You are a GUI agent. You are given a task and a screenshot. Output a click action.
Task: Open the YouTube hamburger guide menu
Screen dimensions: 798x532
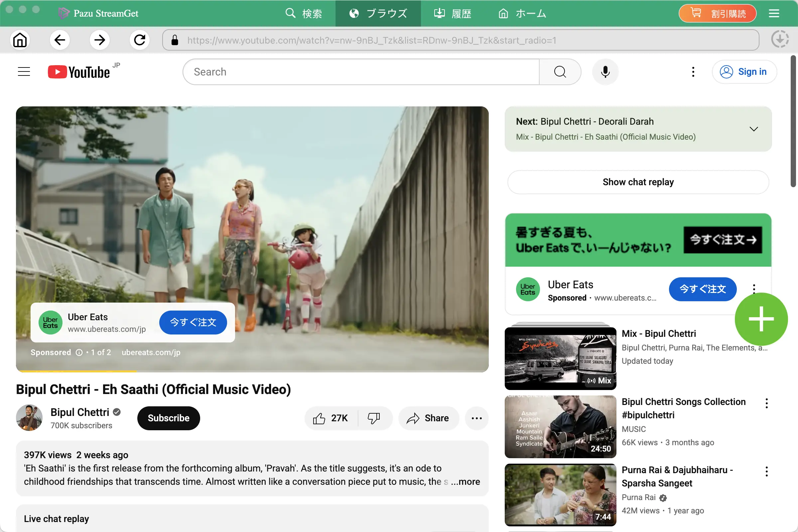24,72
